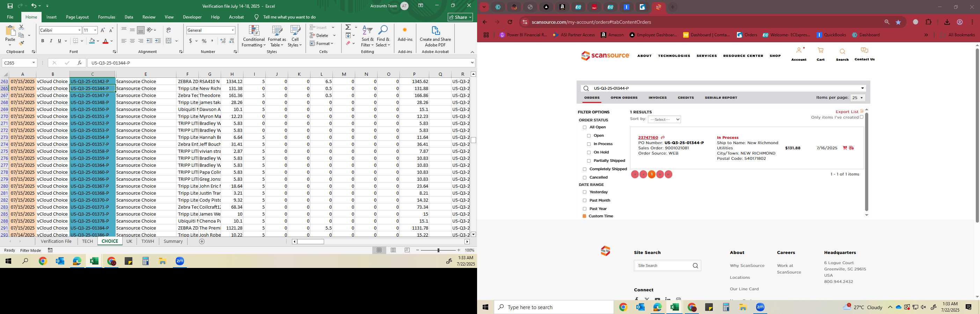Open the INVOICES tab on ScanSource
Image resolution: width=980 pixels, height=314 pixels.
click(657, 98)
